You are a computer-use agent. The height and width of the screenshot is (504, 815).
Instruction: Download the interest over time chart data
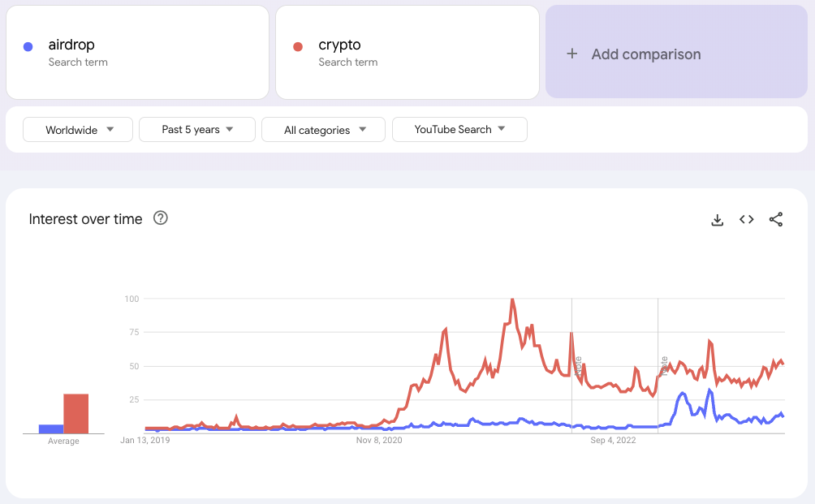coord(717,220)
